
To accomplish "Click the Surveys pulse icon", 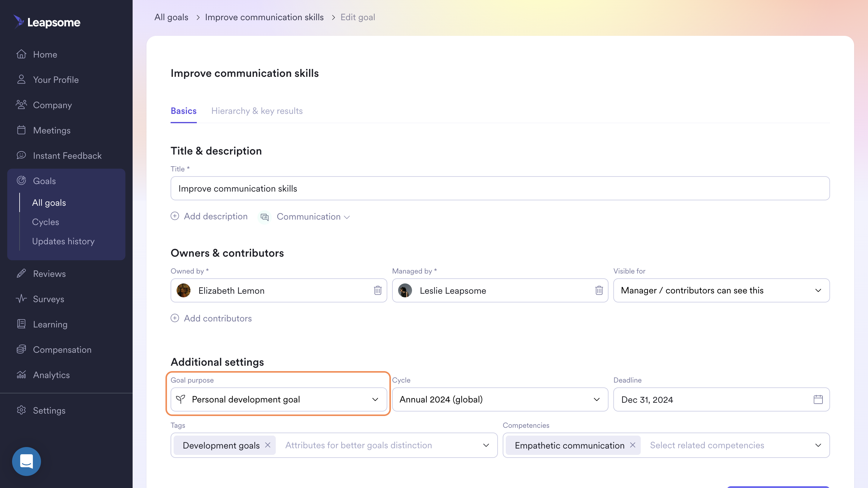I will pyautogui.click(x=21, y=299).
